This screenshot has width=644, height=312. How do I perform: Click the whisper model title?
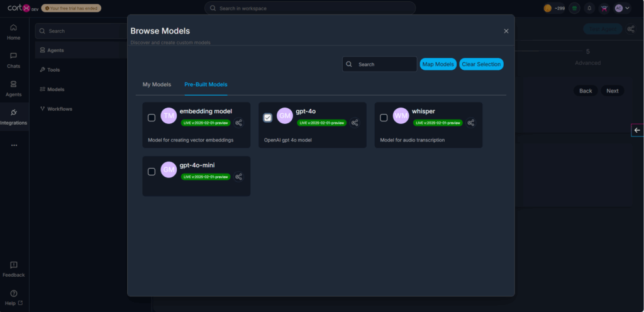(x=423, y=111)
